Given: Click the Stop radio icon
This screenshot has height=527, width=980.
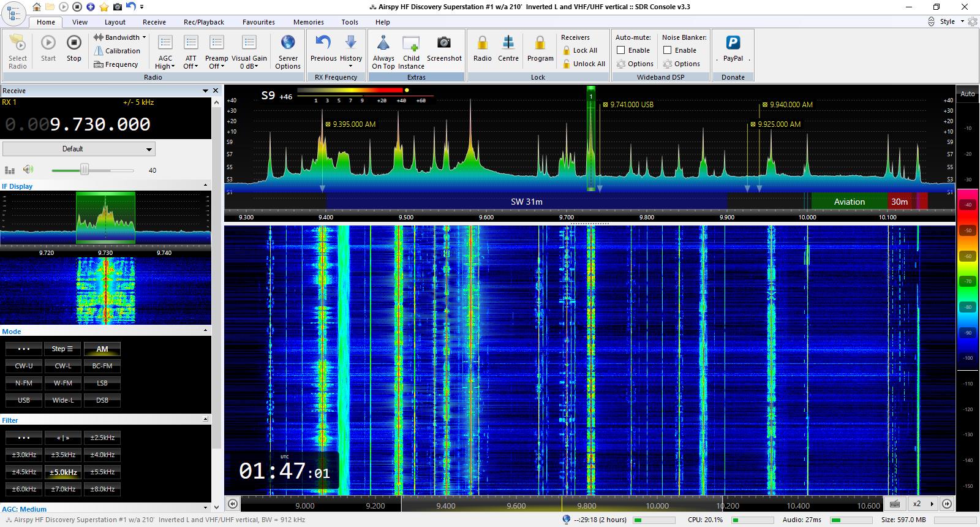Looking at the screenshot, I should click(73, 44).
